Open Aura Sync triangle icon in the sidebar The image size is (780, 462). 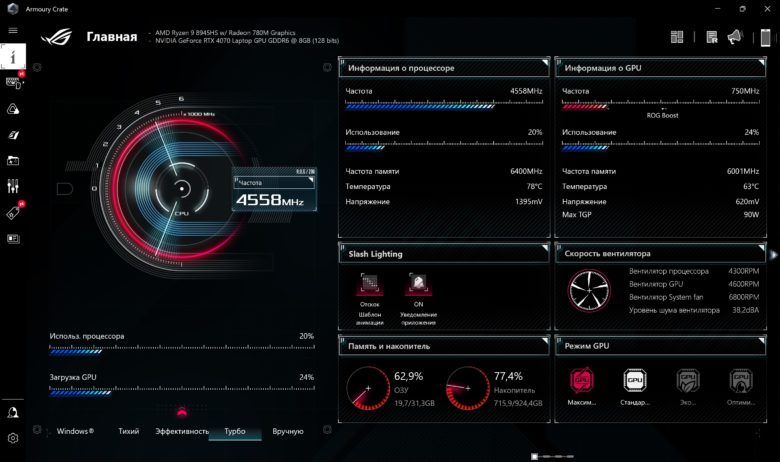click(13, 109)
